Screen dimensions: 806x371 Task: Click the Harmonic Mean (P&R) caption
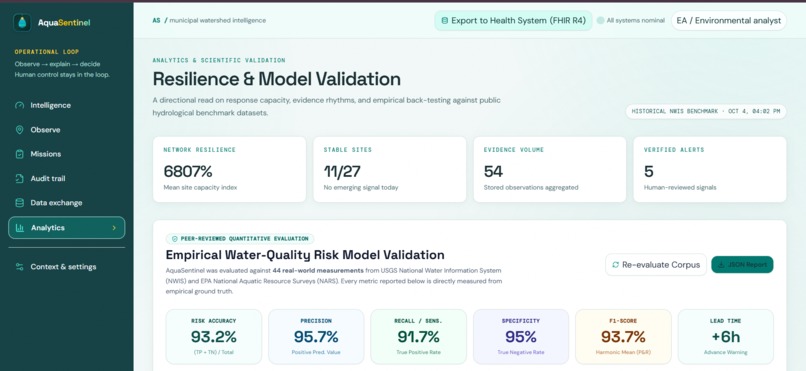click(x=623, y=353)
